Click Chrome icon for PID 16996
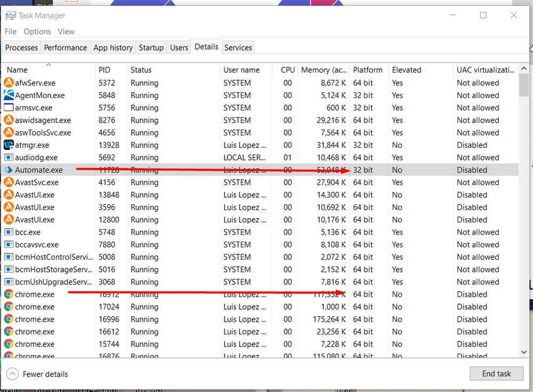Image resolution: width=533 pixels, height=392 pixels. click(x=9, y=319)
